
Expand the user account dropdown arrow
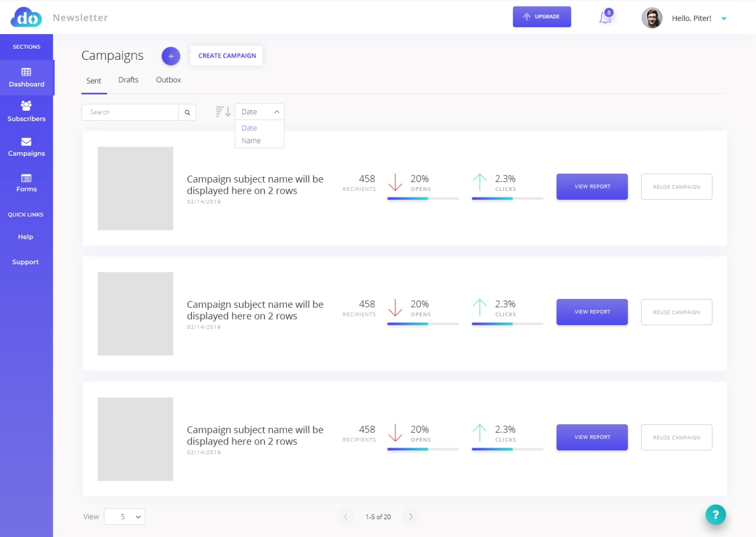tap(724, 19)
